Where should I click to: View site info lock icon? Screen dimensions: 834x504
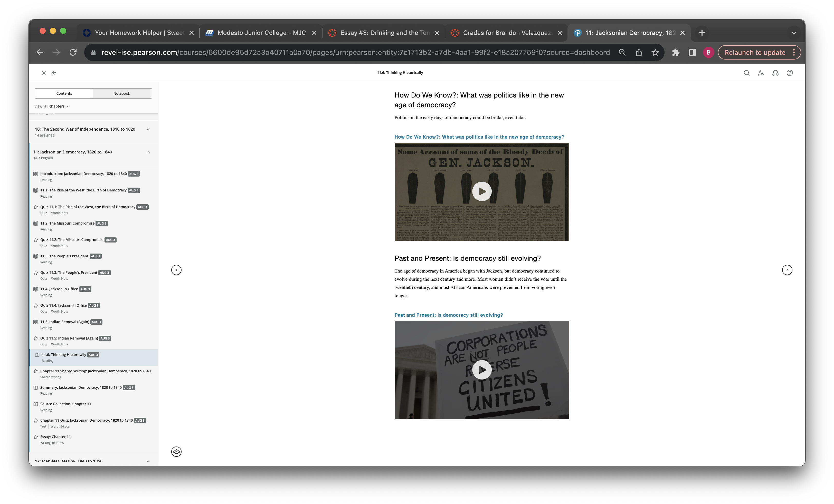click(94, 52)
